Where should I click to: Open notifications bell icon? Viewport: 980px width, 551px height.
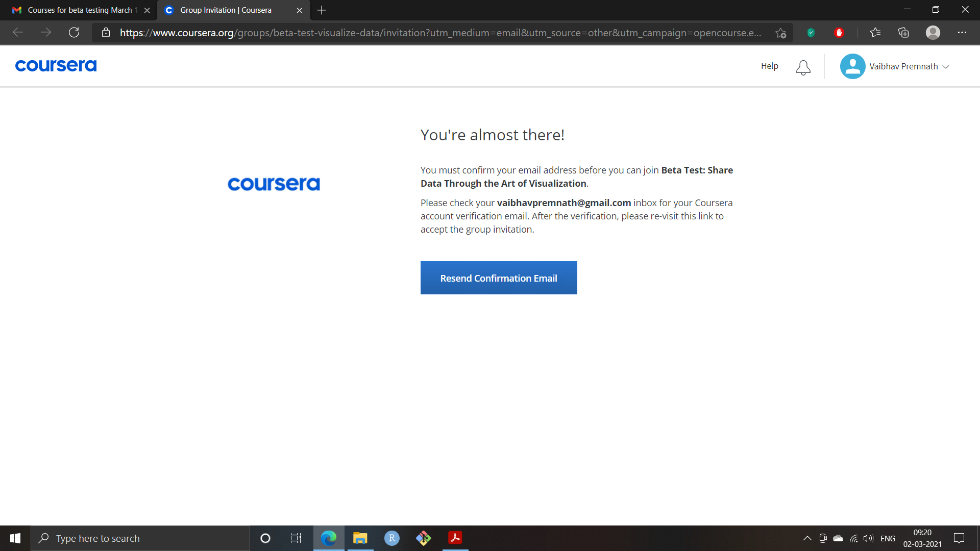coord(803,67)
